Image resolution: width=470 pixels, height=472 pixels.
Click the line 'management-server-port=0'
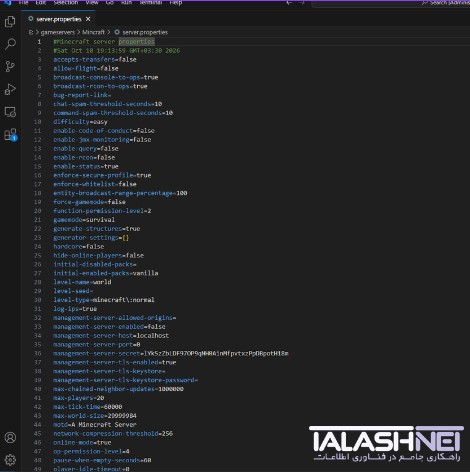pyautogui.click(x=97, y=344)
